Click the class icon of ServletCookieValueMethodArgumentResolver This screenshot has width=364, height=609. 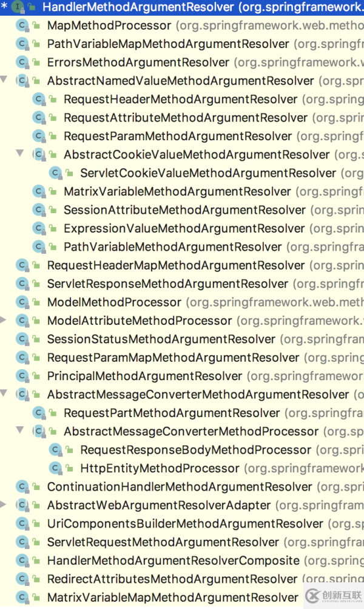[56, 173]
